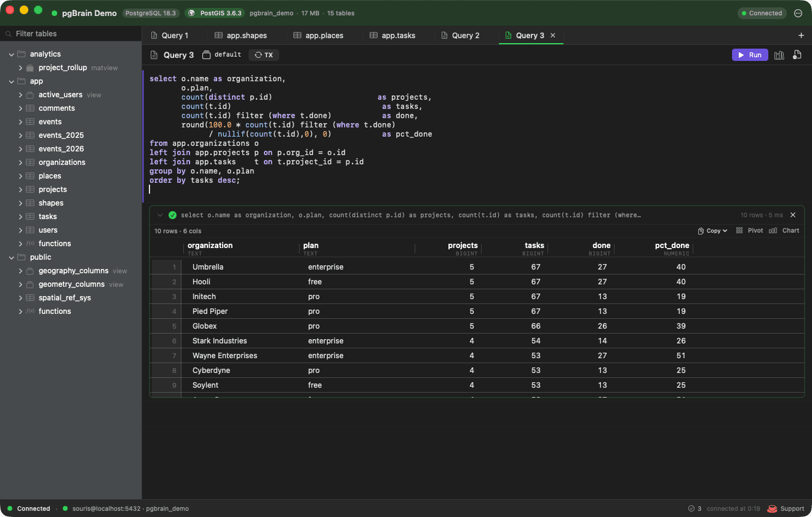Select the projects table
The image size is (812, 517).
52,190
